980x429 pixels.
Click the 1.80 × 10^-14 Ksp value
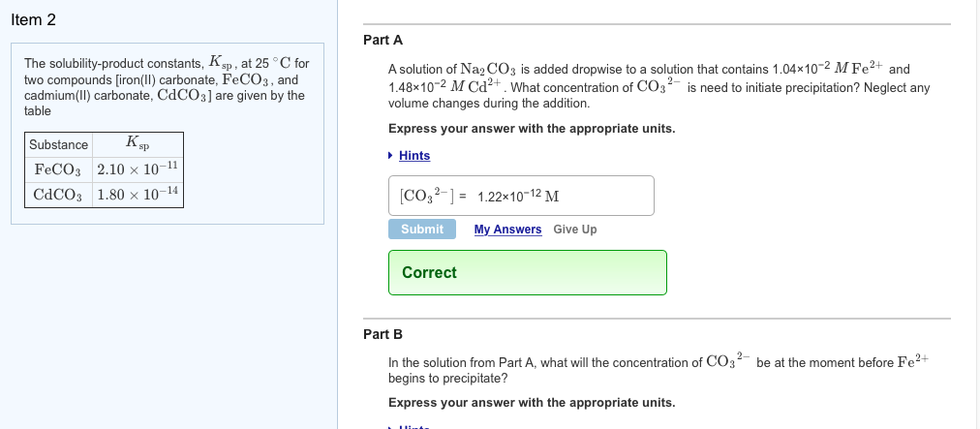coord(138,194)
